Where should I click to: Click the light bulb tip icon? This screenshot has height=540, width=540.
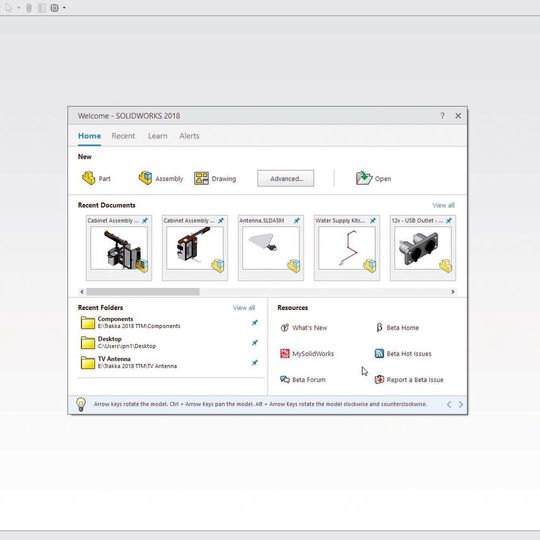pos(81,404)
